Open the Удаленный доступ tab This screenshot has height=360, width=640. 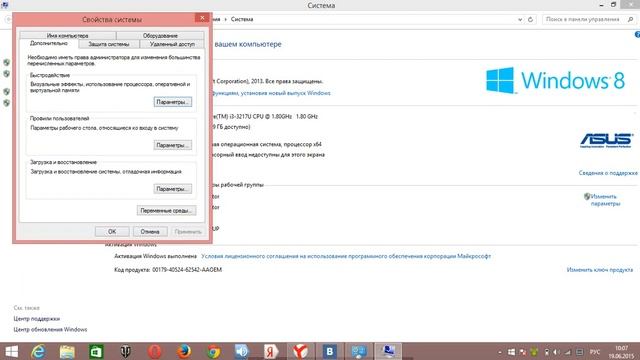pos(172,44)
